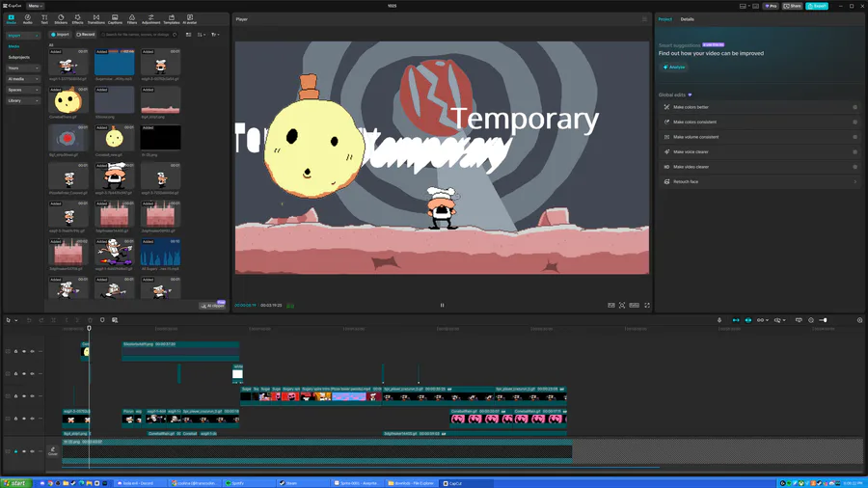Open the Transitions panel
Viewport: 868px width, 488px height.
click(x=95, y=19)
